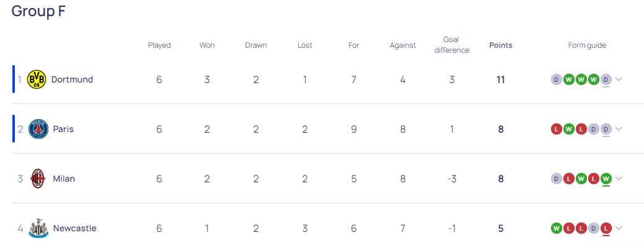Click the Points column header
The width and height of the screenshot is (644, 248).
(501, 45)
